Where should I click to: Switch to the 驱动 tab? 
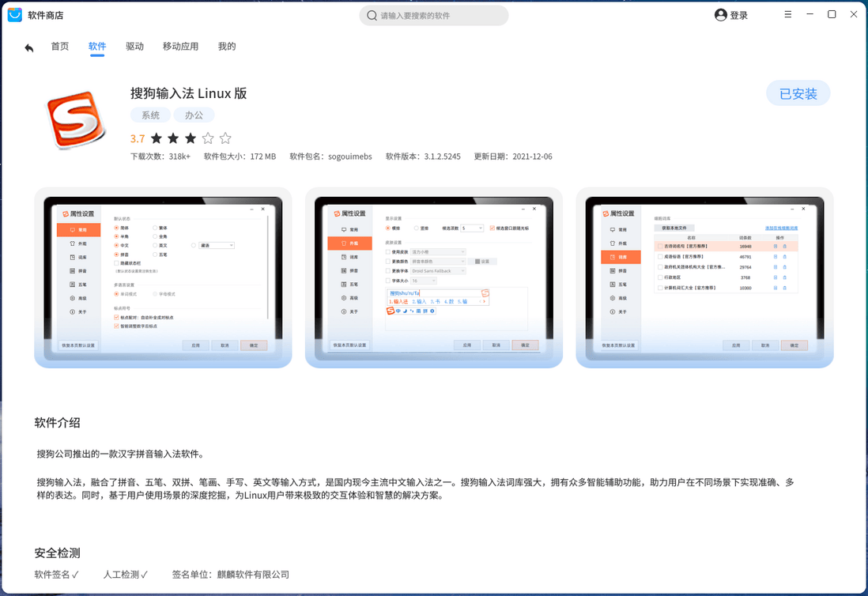click(134, 47)
